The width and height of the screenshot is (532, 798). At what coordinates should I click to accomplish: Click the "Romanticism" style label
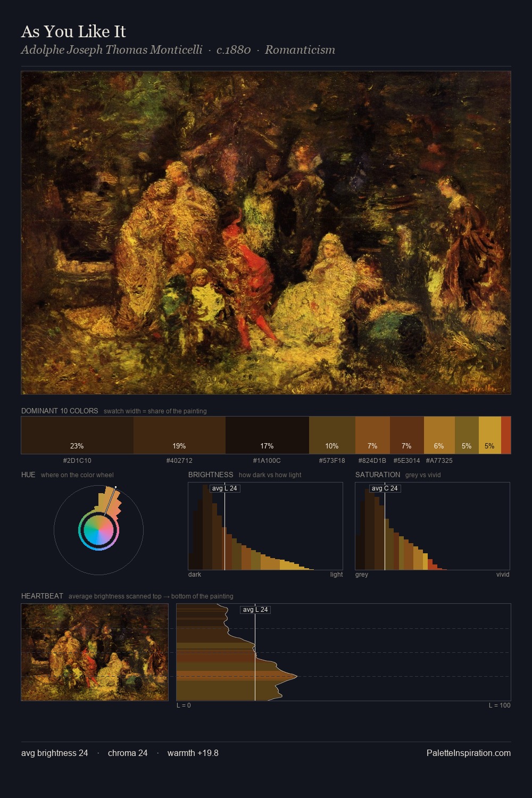(x=300, y=50)
